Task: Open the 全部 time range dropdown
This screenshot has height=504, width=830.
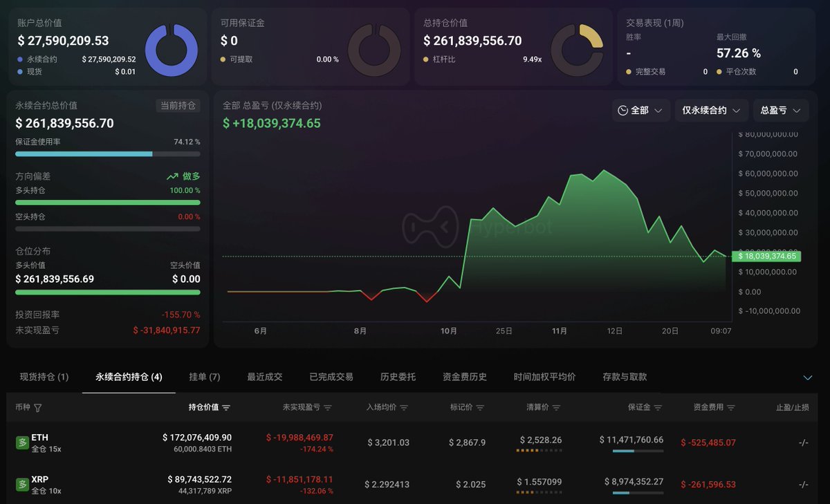Action: (640, 111)
